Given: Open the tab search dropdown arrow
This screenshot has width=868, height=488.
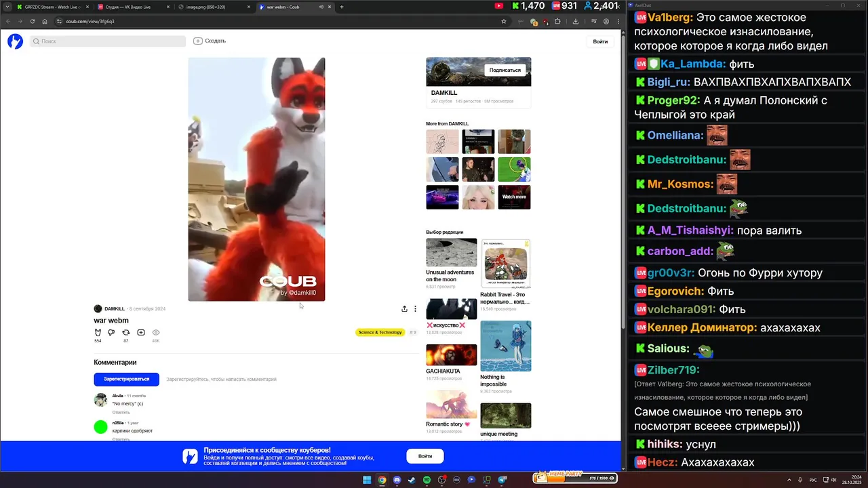Looking at the screenshot, I should (x=7, y=7).
